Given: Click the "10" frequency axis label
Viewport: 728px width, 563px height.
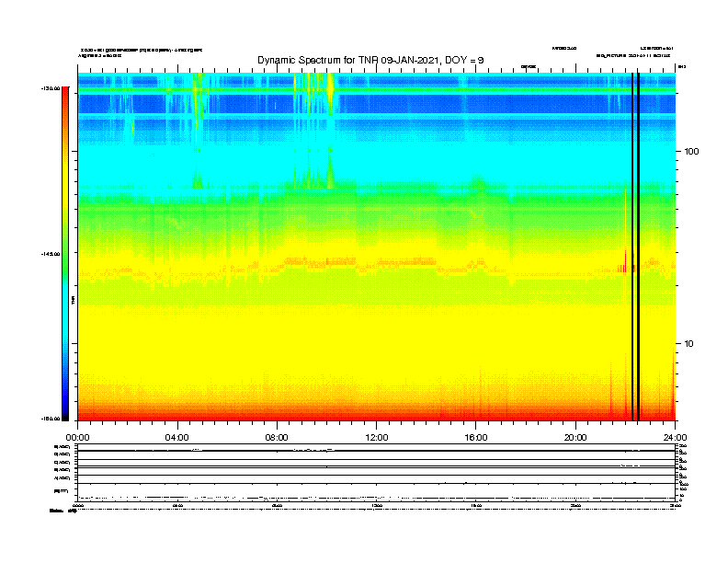Looking at the screenshot, I should coord(689,344).
